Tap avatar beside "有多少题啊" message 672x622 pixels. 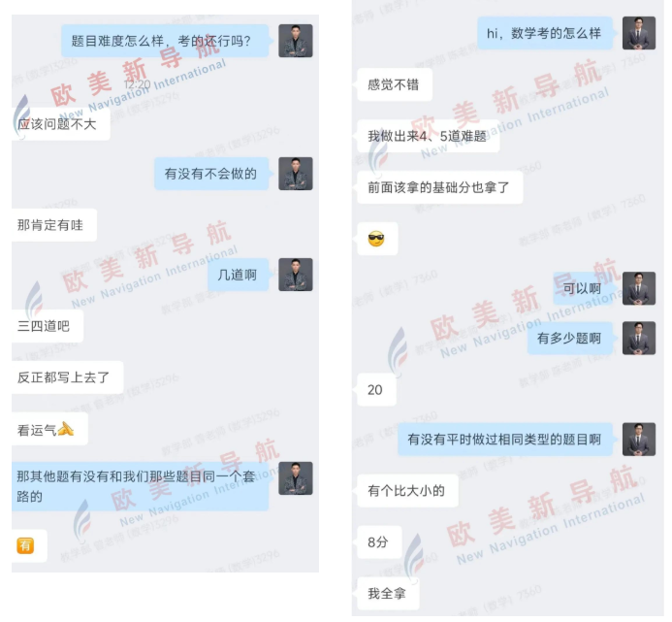(639, 338)
